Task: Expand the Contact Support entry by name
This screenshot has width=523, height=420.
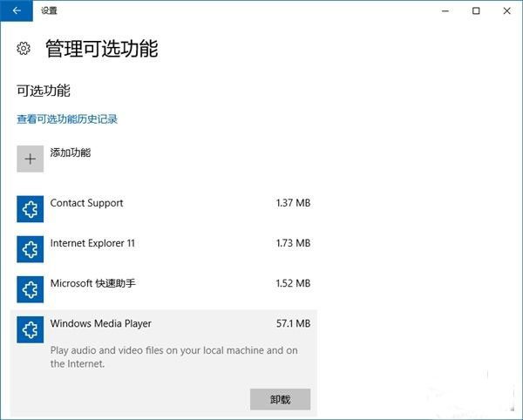Action: [86, 203]
